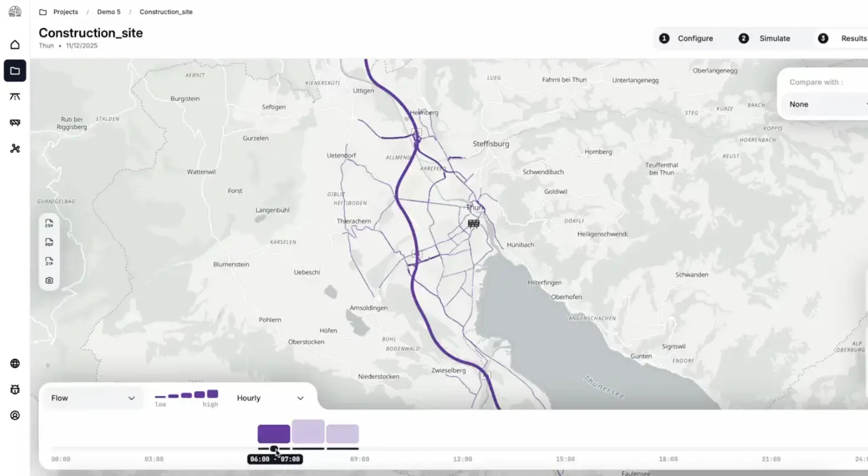
Task: Export the results as CSV
Action: point(49,224)
